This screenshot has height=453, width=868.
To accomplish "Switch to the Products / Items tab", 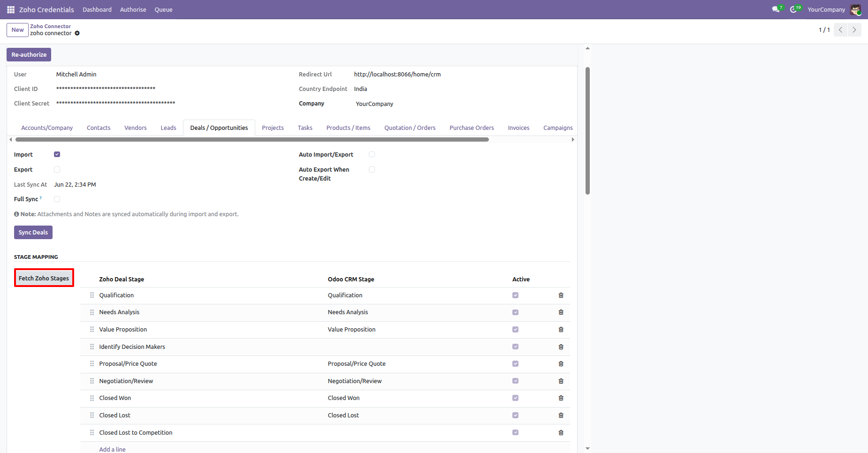I will [x=348, y=128].
